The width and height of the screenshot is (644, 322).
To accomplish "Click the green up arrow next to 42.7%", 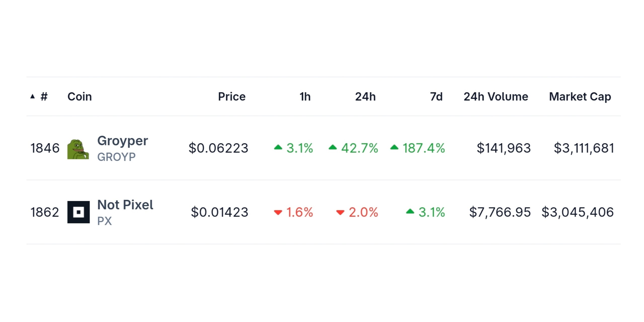I will pos(333,147).
